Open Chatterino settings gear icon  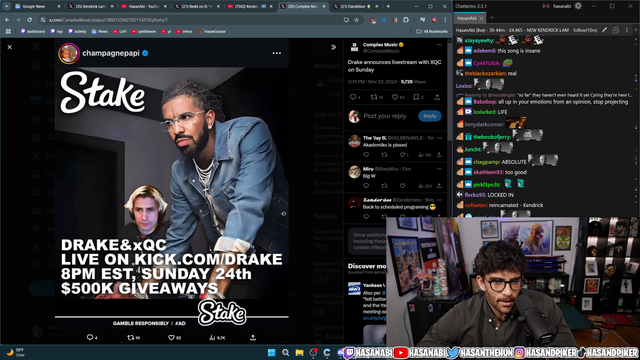click(x=578, y=6)
